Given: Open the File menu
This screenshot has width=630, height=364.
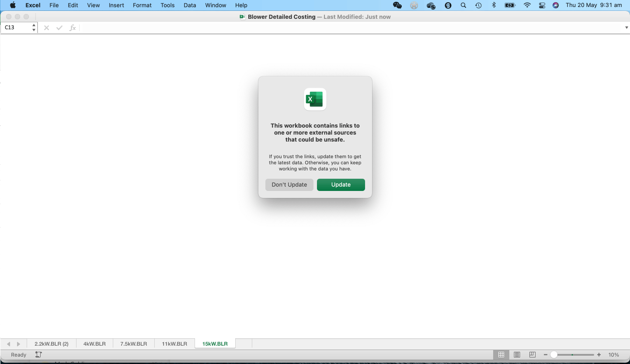Looking at the screenshot, I should 54,5.
